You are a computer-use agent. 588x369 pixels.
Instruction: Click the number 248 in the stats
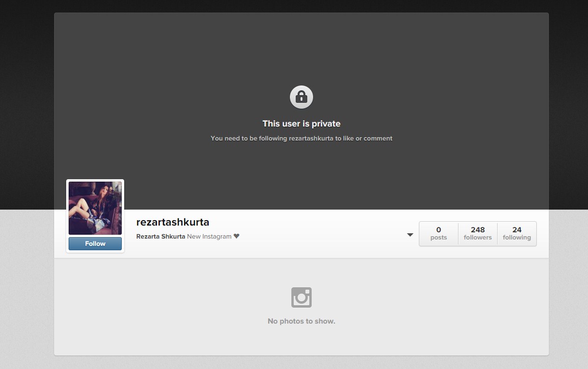(x=477, y=229)
